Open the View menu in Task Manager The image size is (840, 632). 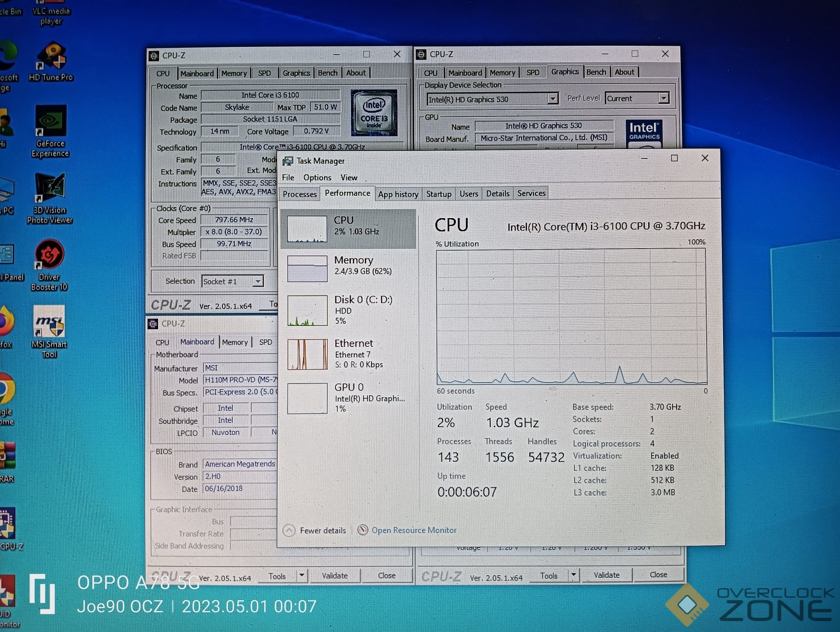349,177
